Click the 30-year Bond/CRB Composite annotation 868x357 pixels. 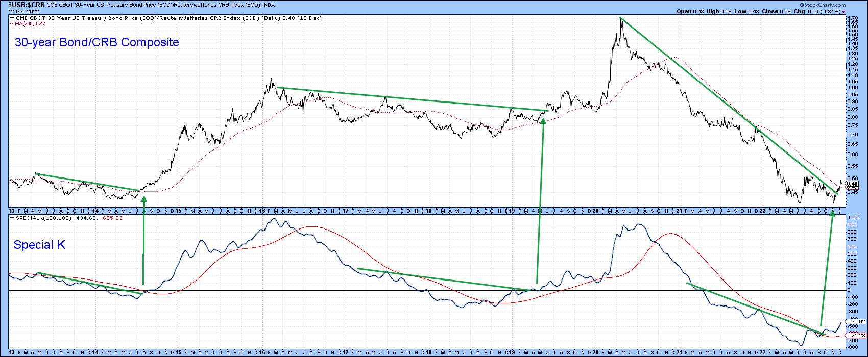[x=97, y=43]
